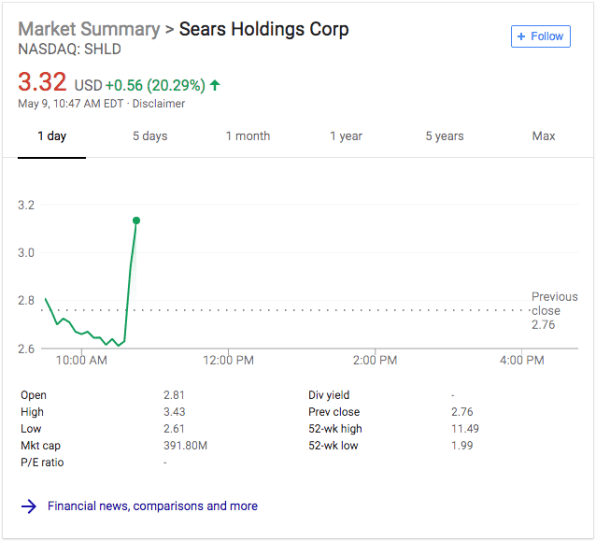Viewport: 596px width, 541px height.
Task: Click the Mkt cap value 391.80M
Action: coord(185,445)
